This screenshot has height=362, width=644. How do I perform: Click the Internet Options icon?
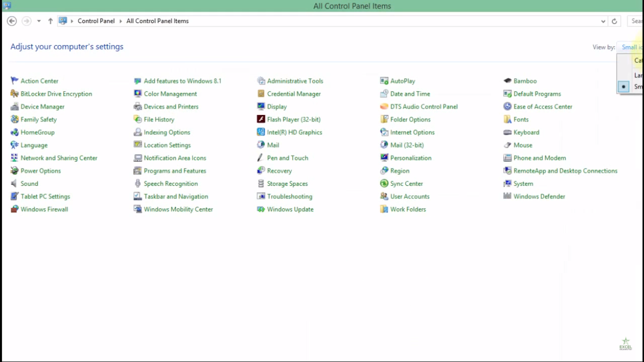pyautogui.click(x=384, y=132)
